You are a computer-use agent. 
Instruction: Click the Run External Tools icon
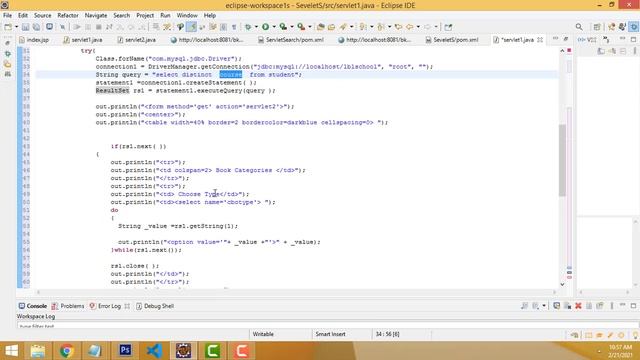(x=301, y=27)
